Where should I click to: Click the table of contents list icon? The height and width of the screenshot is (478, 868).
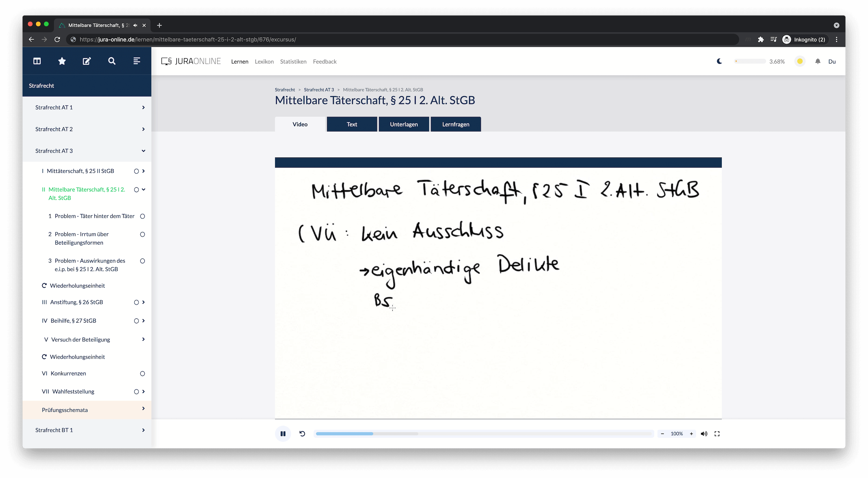pos(137,61)
